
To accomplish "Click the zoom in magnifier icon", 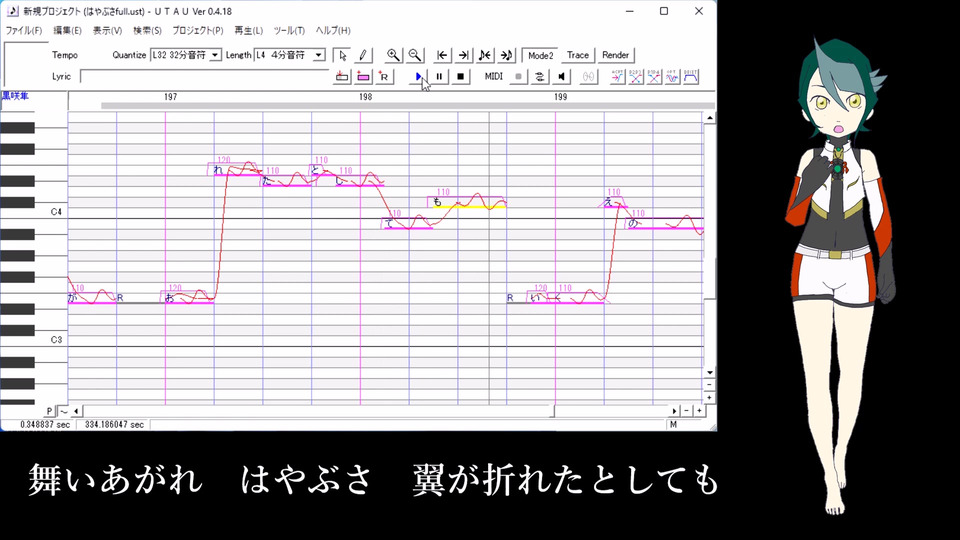I will coord(393,55).
